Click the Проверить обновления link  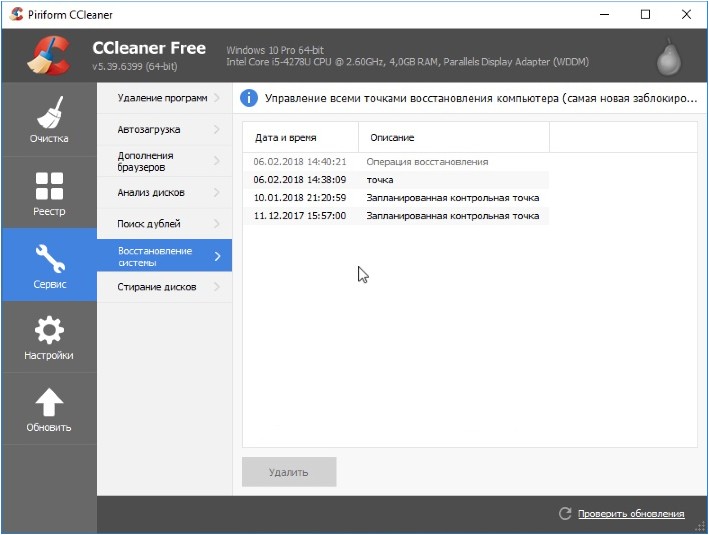point(631,514)
